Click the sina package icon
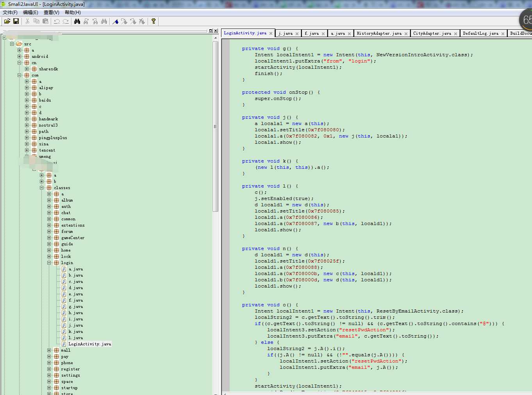Viewport: 532px width, 395px height. tap(34, 144)
